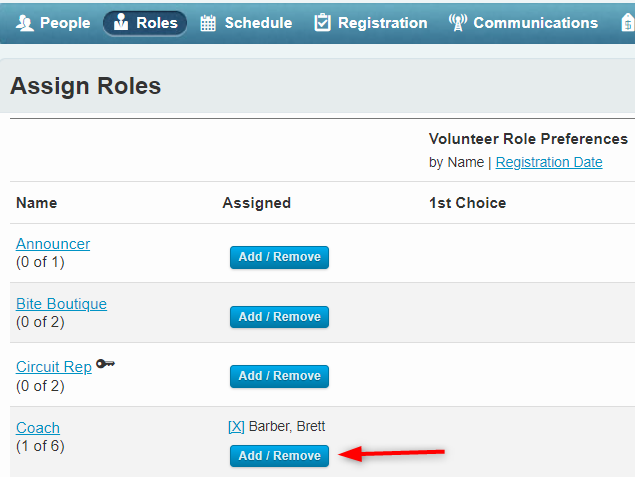Open the Bite Boutique role link
This screenshot has width=635, height=477.
pos(62,304)
